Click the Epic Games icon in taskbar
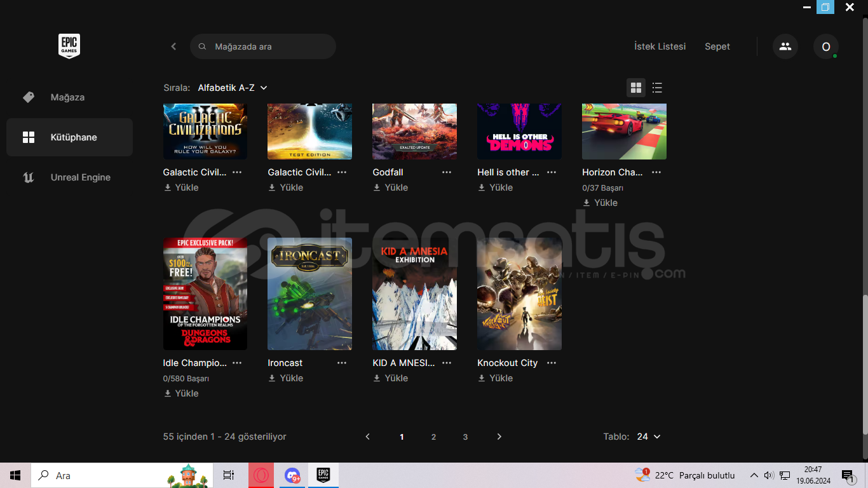Viewport: 868px width, 488px height. click(323, 475)
